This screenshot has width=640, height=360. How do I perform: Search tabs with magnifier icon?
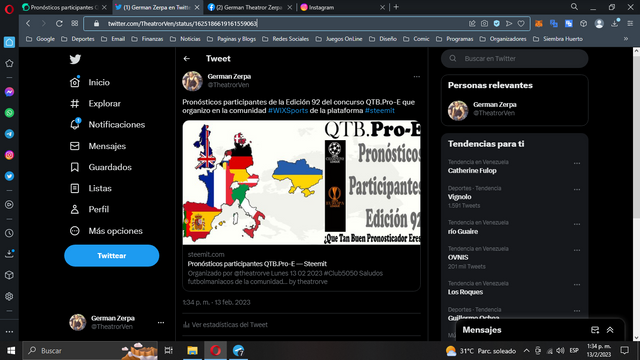click(574, 7)
